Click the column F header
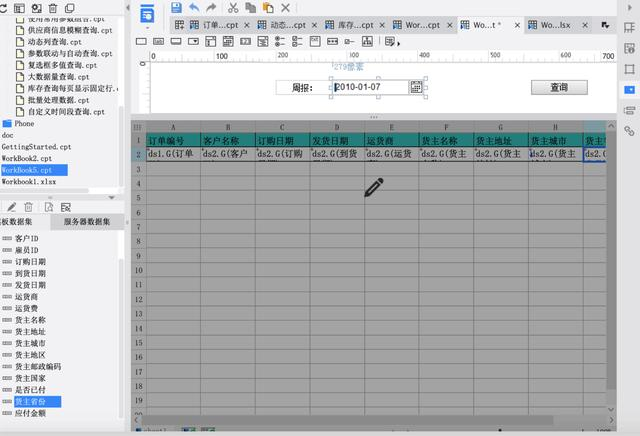This screenshot has width=640, height=436. [446, 127]
